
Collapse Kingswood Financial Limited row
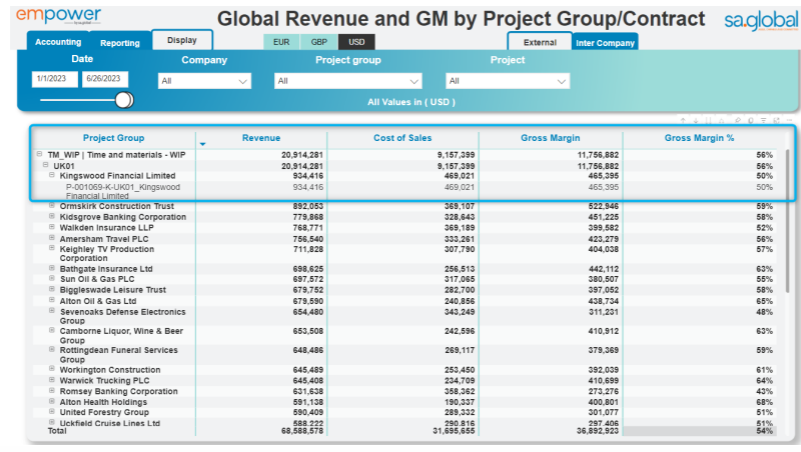52,175
